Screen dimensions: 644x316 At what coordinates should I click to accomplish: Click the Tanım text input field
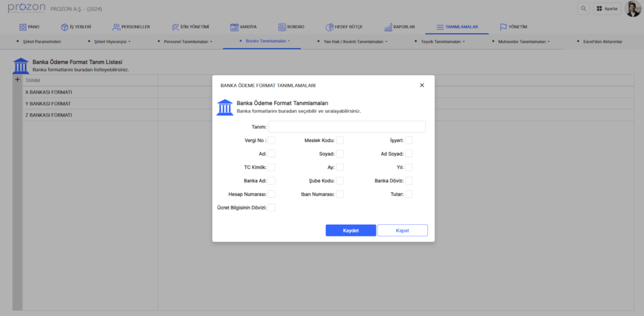(347, 127)
